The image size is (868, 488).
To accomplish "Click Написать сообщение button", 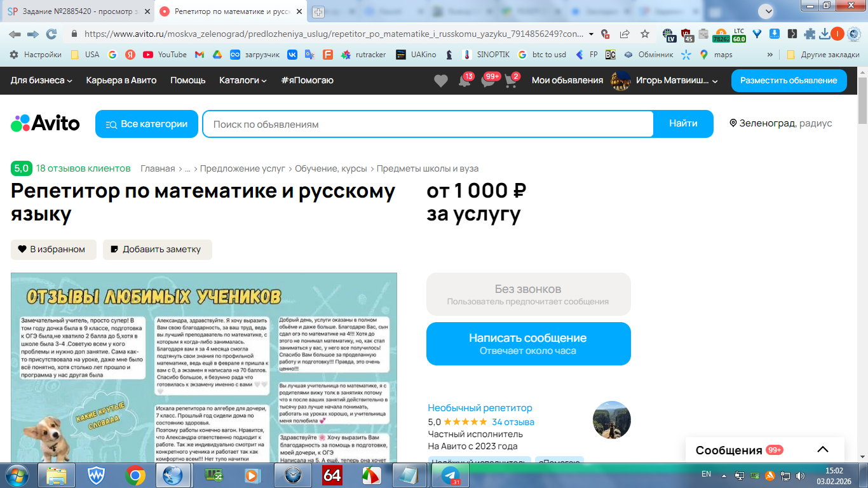I will pyautogui.click(x=529, y=344).
